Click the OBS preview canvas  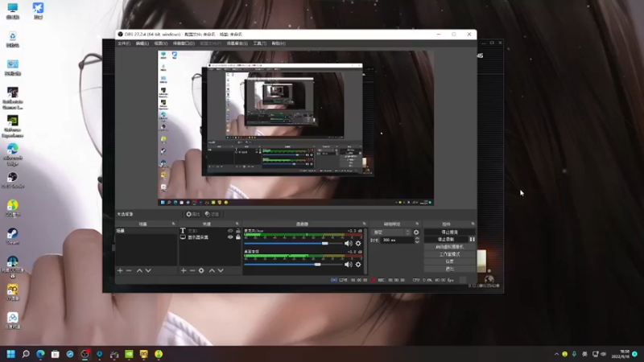tap(295, 128)
